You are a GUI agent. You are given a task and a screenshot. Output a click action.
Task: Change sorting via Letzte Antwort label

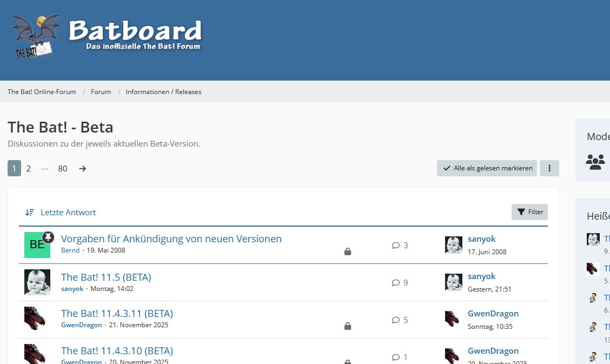[68, 213]
